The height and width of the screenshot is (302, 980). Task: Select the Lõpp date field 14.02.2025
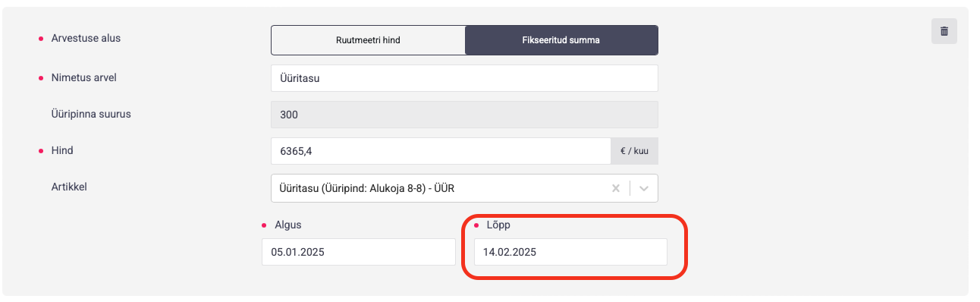coord(570,252)
